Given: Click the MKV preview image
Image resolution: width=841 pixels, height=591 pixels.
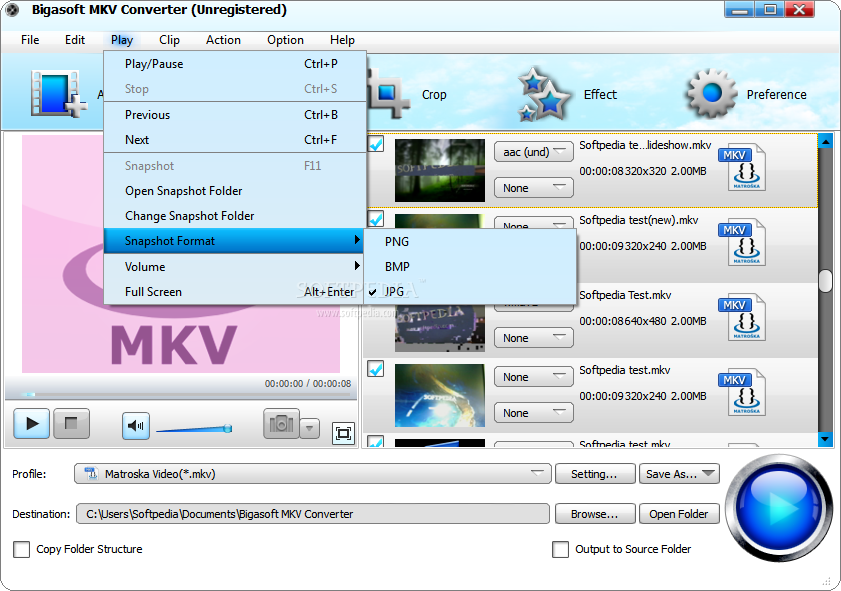Looking at the screenshot, I should (x=181, y=254).
